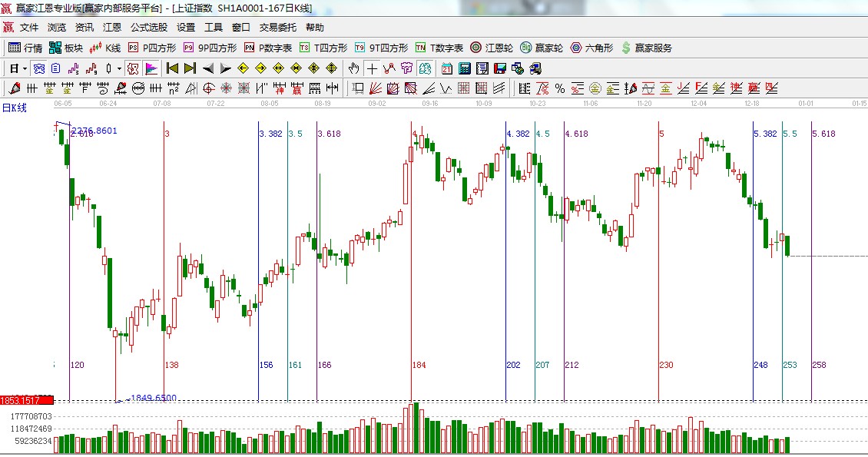Open the 板块 sector view
The width and height of the screenshot is (868, 457).
(x=66, y=48)
